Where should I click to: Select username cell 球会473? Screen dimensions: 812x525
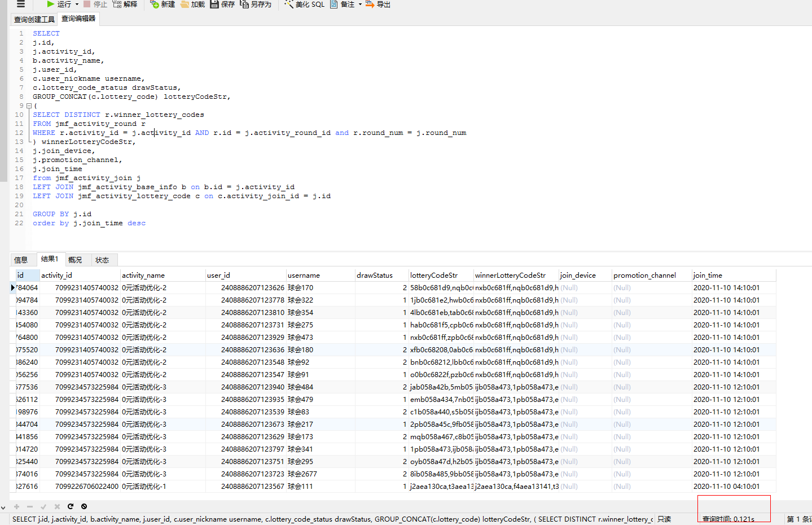pos(321,338)
